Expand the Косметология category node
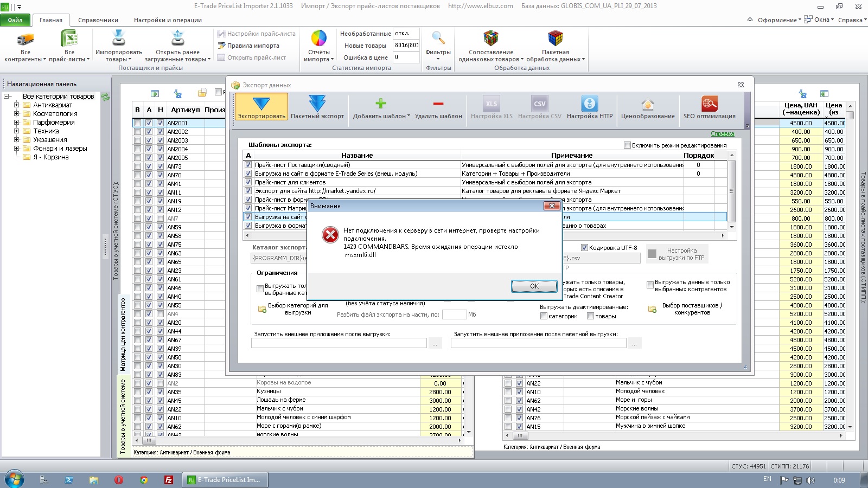Viewport: 868px width, 488px height. (x=17, y=114)
